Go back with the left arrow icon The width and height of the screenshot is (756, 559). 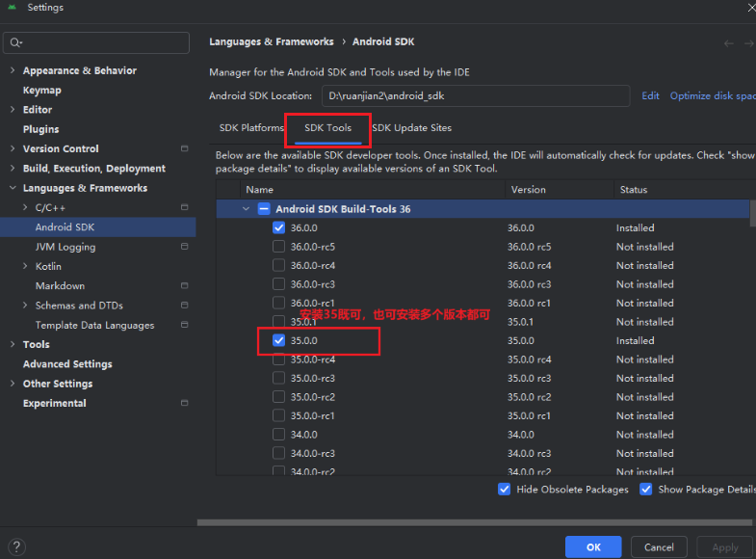click(728, 43)
